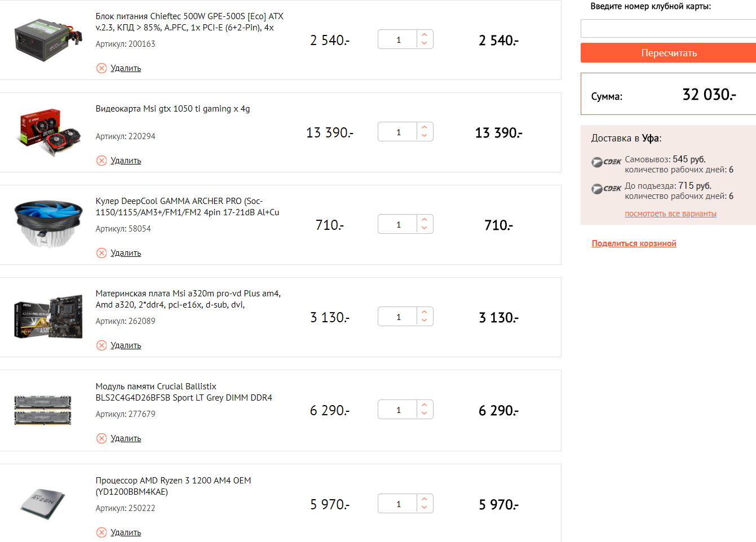756x542 pixels.
Task: Increase quantity of DeepCool GAMMA ARCHER cooler
Action: click(425, 220)
